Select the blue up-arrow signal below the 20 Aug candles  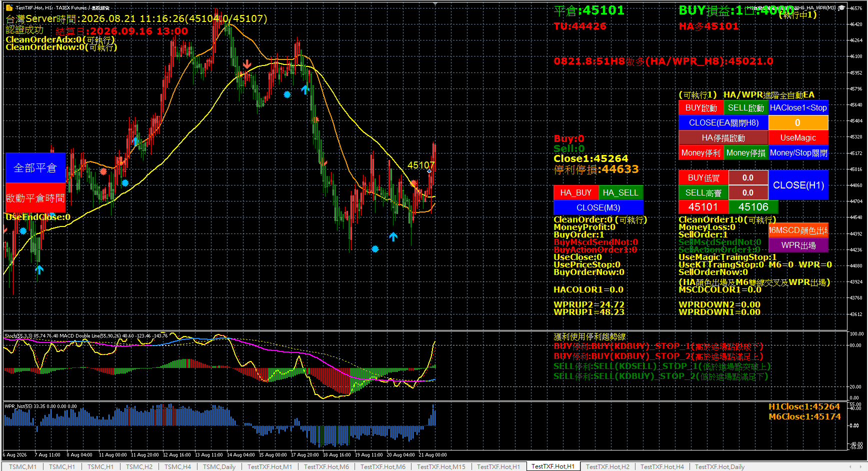(393, 236)
